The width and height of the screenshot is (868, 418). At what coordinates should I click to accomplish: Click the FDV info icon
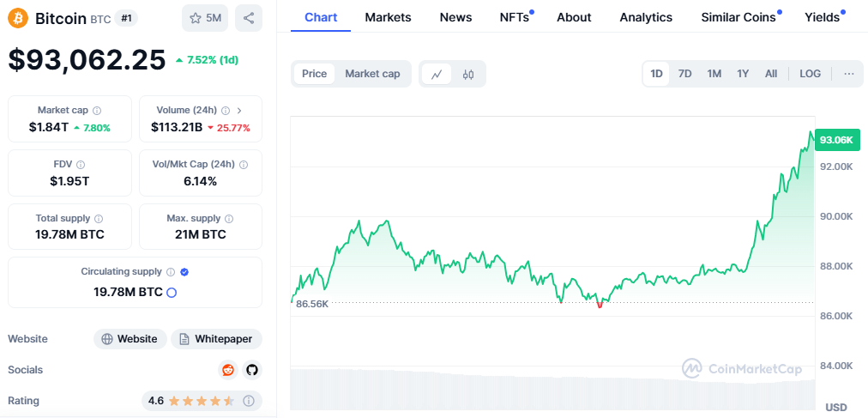pyautogui.click(x=81, y=165)
